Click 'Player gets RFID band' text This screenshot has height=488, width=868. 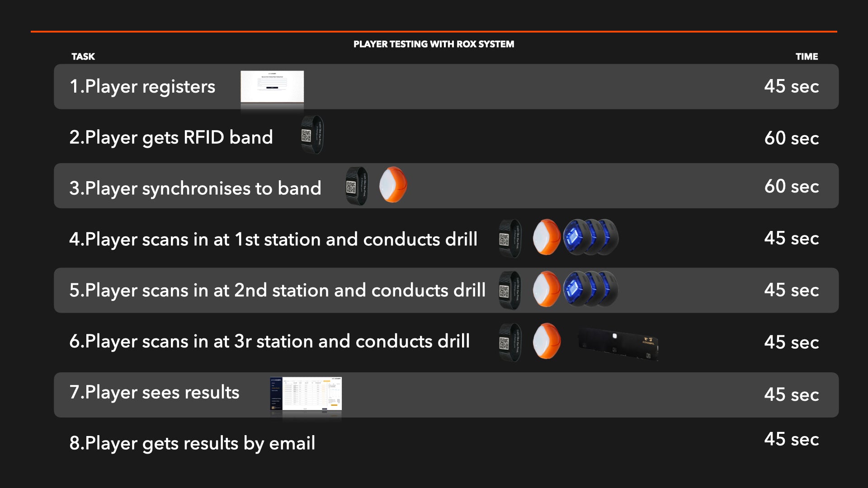171,137
